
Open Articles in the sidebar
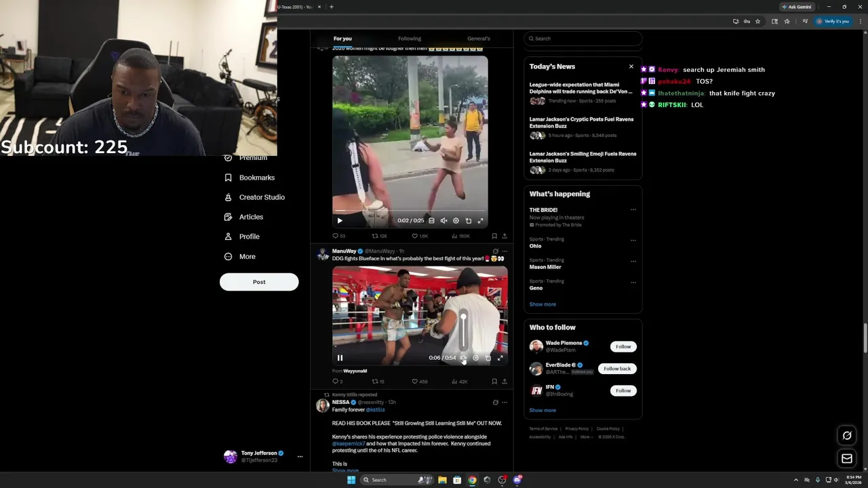243,217
